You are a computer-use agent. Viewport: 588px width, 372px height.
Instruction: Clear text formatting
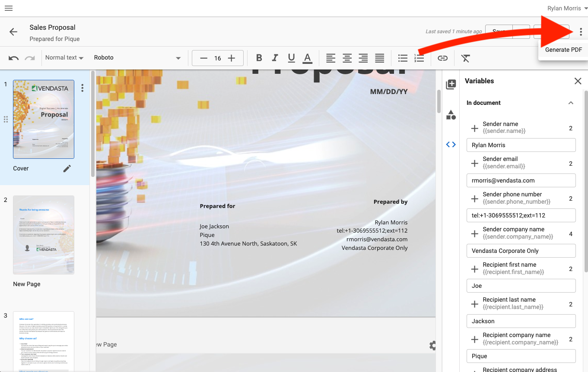[x=465, y=58]
